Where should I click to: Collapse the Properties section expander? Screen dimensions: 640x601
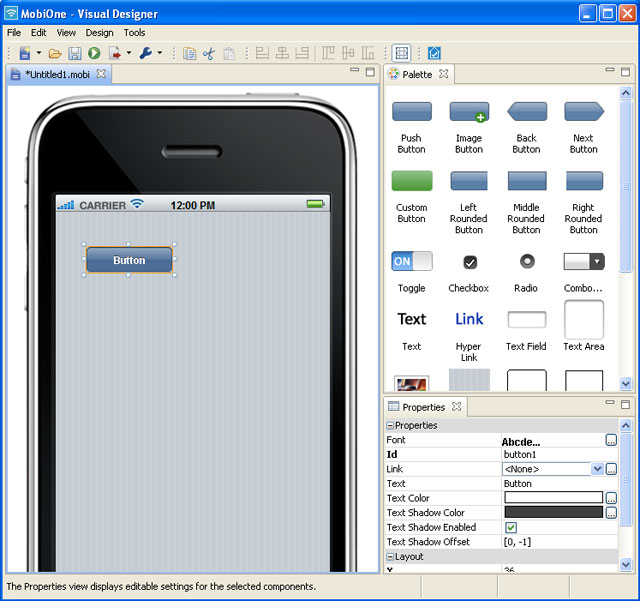pyautogui.click(x=390, y=425)
